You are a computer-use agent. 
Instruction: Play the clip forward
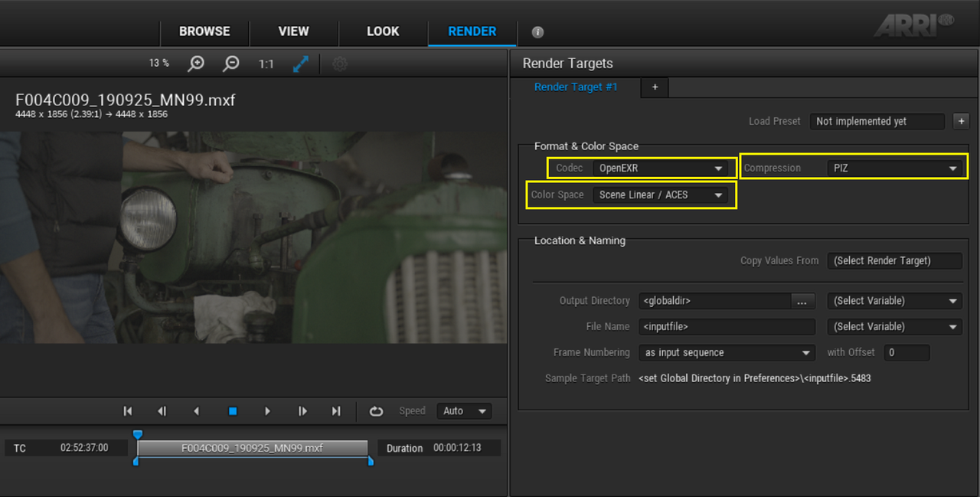[267, 411]
